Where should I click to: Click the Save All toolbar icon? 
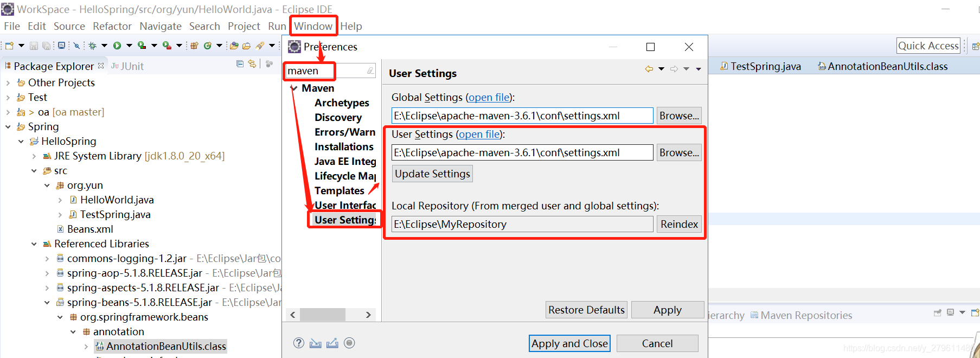click(x=46, y=46)
